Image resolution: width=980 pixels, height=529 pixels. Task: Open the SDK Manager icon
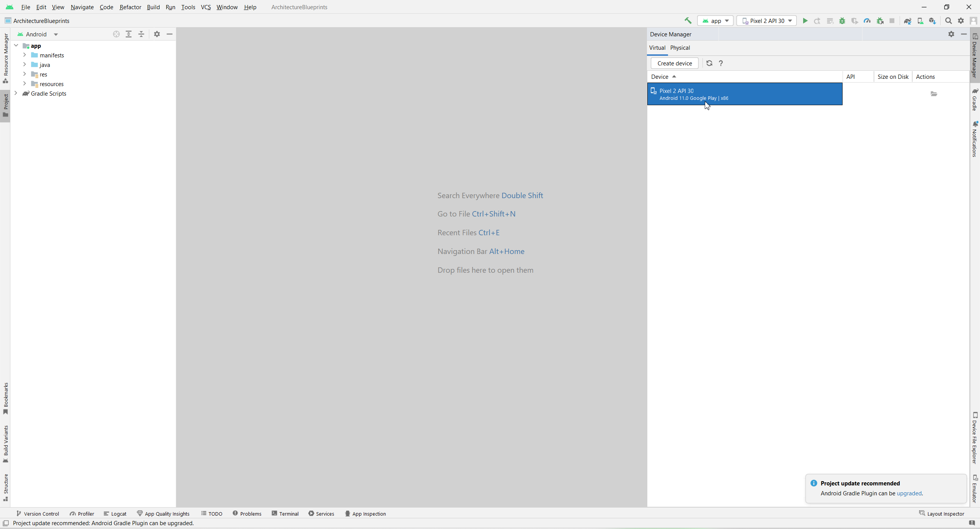[x=933, y=21]
